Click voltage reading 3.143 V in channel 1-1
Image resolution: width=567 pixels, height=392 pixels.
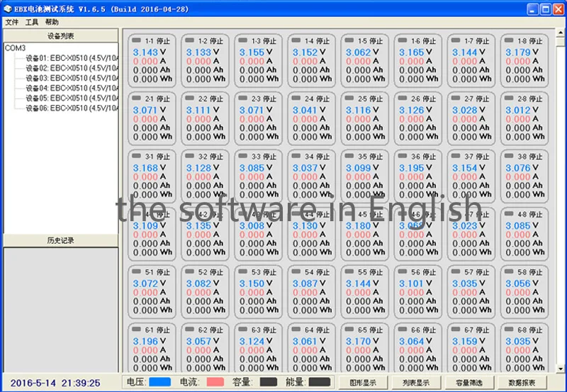(x=150, y=52)
